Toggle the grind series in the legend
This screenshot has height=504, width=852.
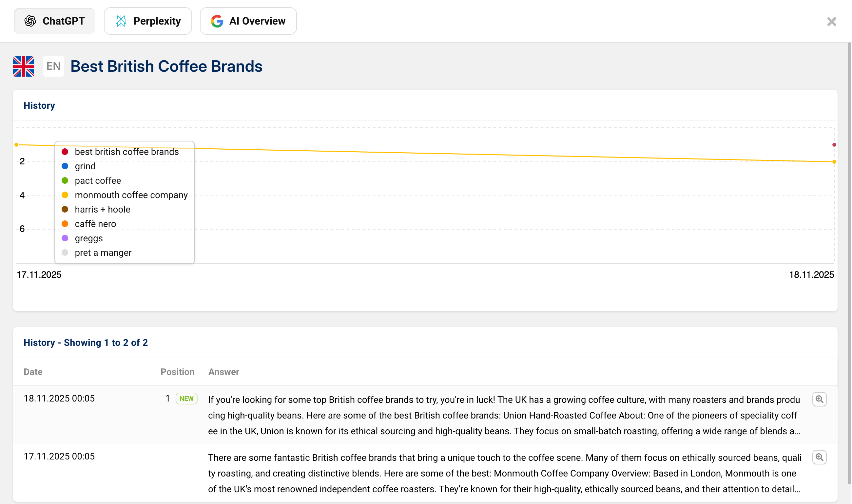click(85, 166)
